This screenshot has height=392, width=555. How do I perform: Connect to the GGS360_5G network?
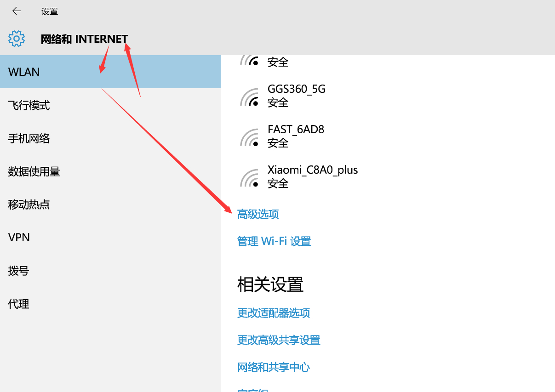pos(297,95)
